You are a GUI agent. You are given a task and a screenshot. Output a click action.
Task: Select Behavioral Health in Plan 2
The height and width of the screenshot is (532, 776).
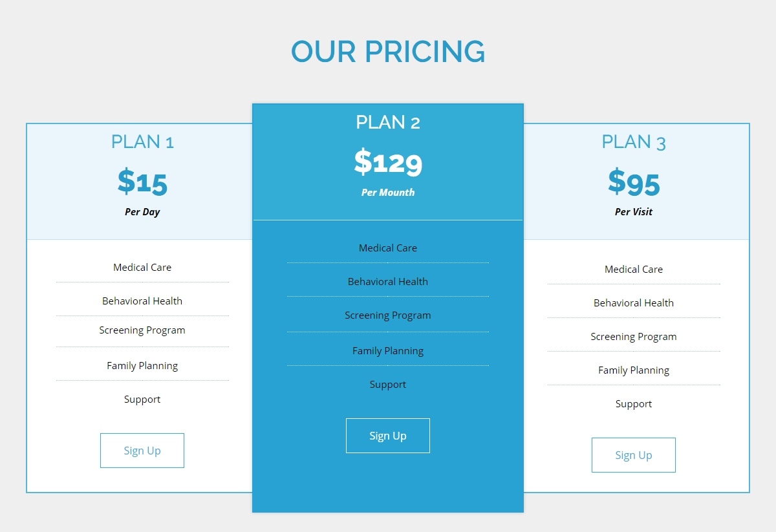(388, 282)
